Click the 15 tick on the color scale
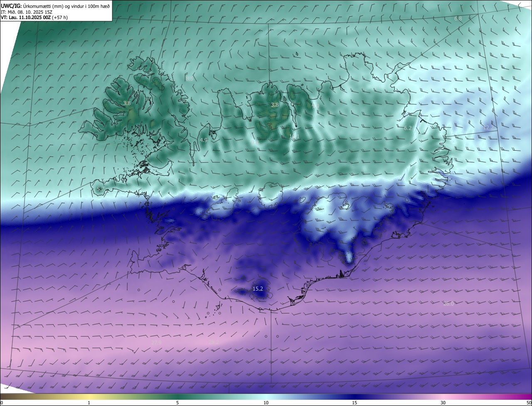 coord(355,403)
